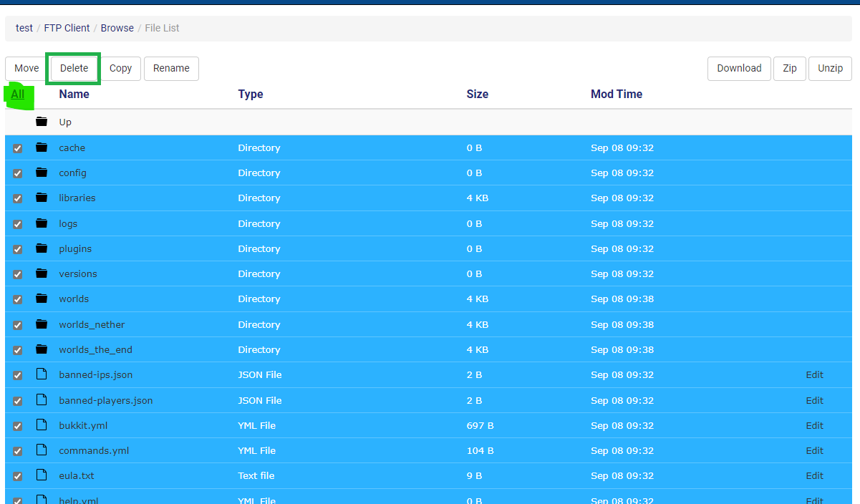Screen dimensions: 860x504
Task: Uncheck the config directory checkbox
Action: 18,173
